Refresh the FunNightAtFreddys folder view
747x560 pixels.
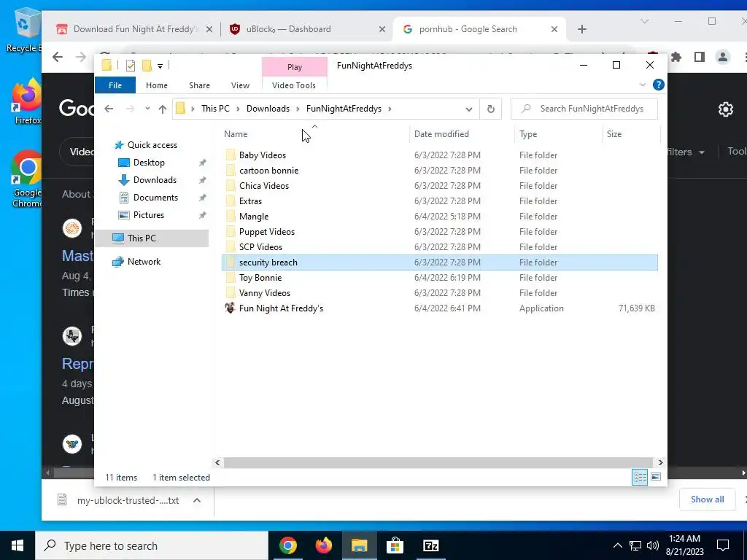click(491, 109)
